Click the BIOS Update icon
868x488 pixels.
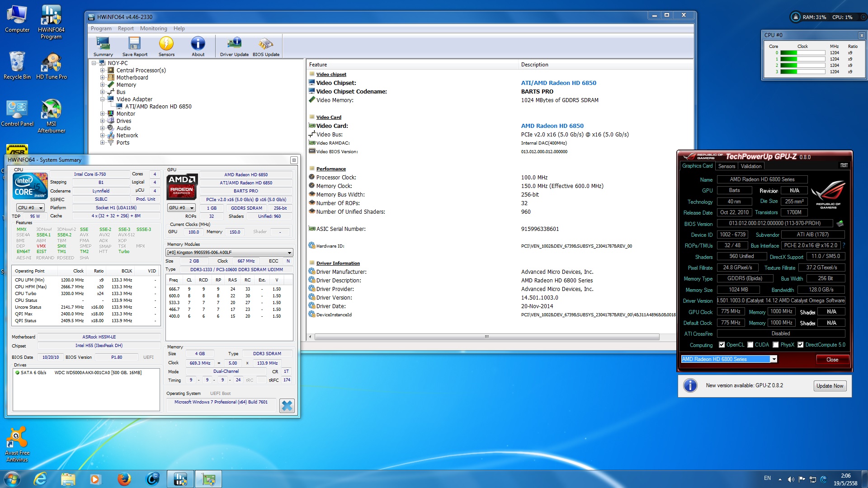(x=266, y=46)
